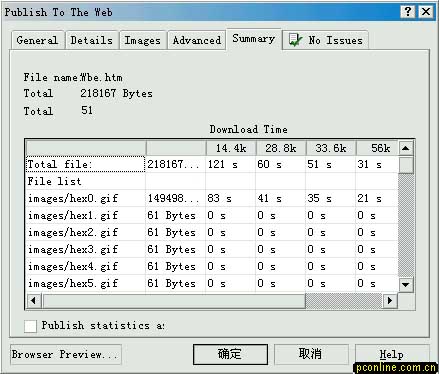
Task: Click the Download Time heading
Action: (249, 129)
